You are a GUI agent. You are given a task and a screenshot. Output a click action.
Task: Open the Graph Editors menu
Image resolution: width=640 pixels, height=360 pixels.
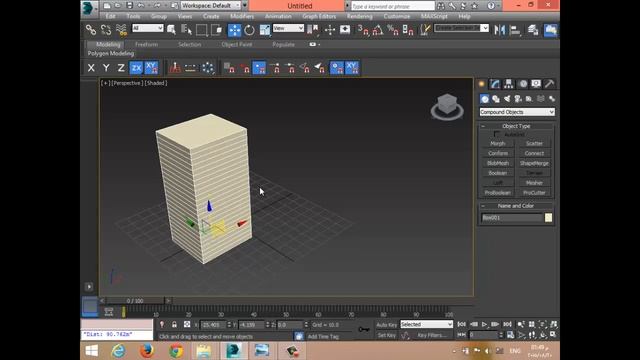(x=319, y=16)
